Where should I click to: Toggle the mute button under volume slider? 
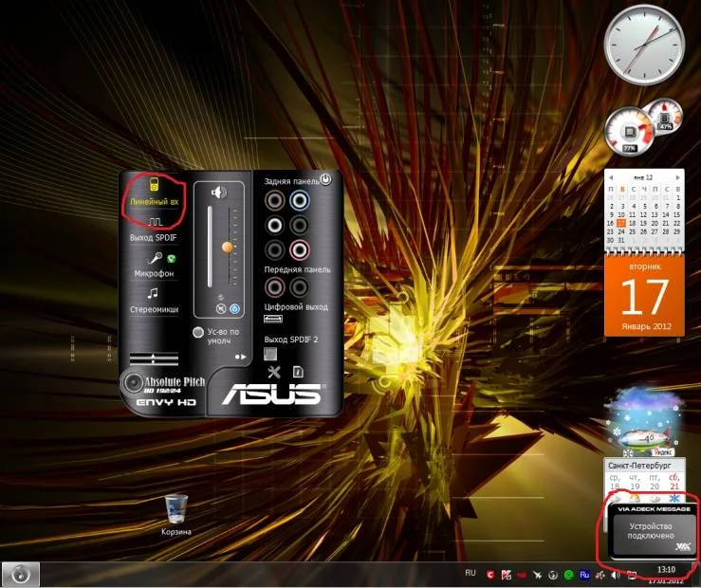220,308
